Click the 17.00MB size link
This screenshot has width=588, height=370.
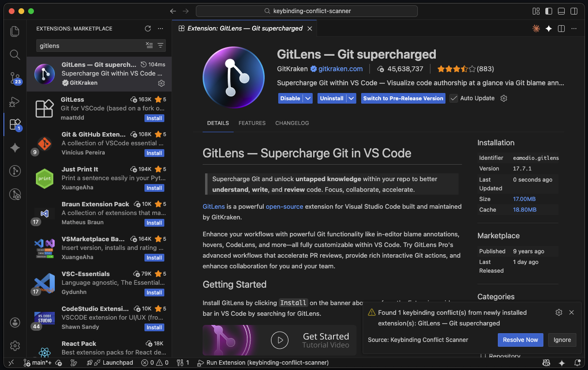(x=524, y=199)
